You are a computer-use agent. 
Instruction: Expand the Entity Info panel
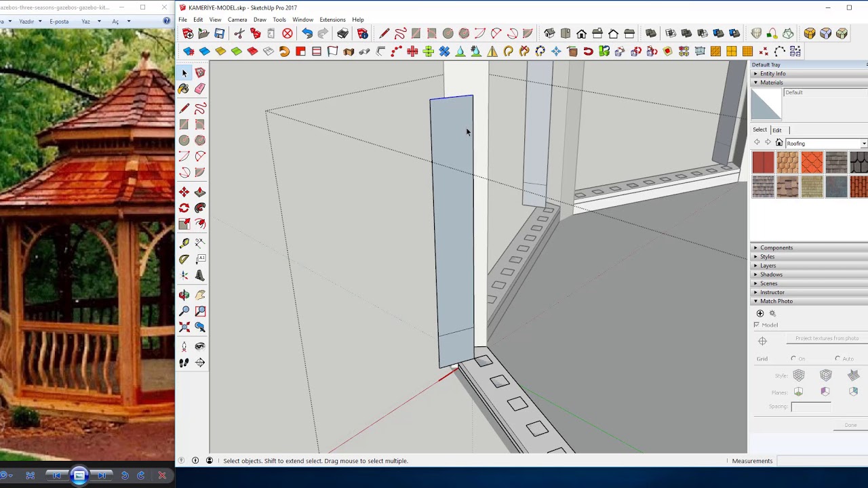772,74
